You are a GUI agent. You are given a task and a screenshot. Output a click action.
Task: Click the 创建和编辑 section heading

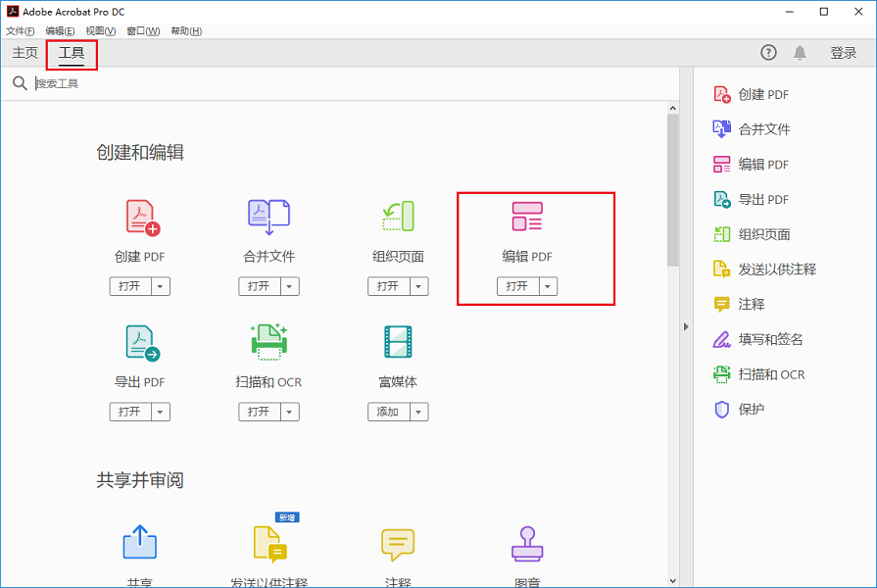pos(140,152)
